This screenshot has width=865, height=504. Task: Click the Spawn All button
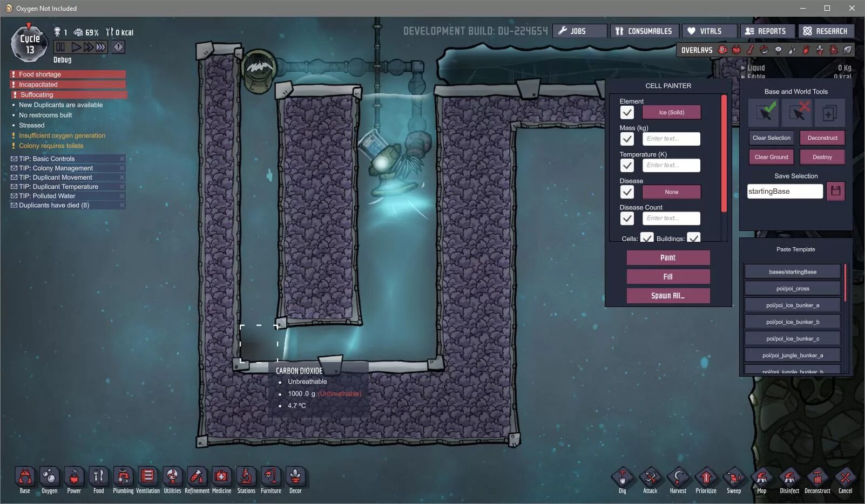[x=668, y=295]
